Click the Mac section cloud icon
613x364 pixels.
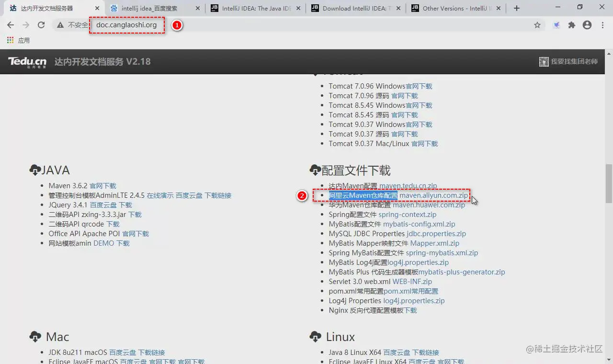[35, 337]
